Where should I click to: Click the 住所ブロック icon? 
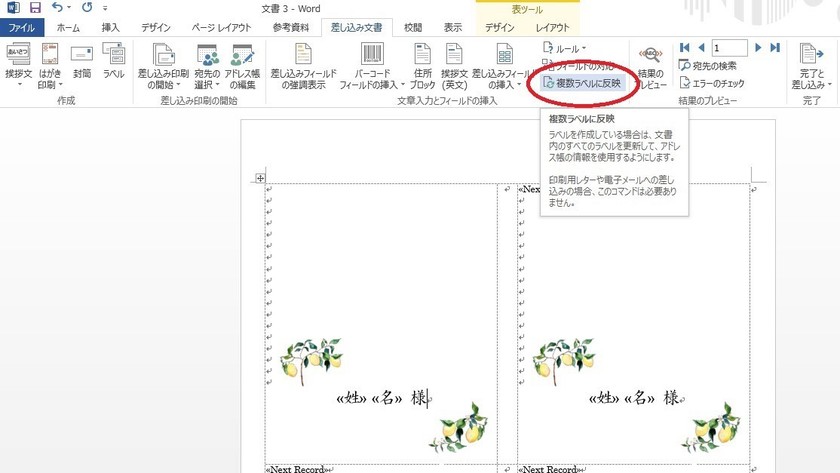tap(423, 65)
